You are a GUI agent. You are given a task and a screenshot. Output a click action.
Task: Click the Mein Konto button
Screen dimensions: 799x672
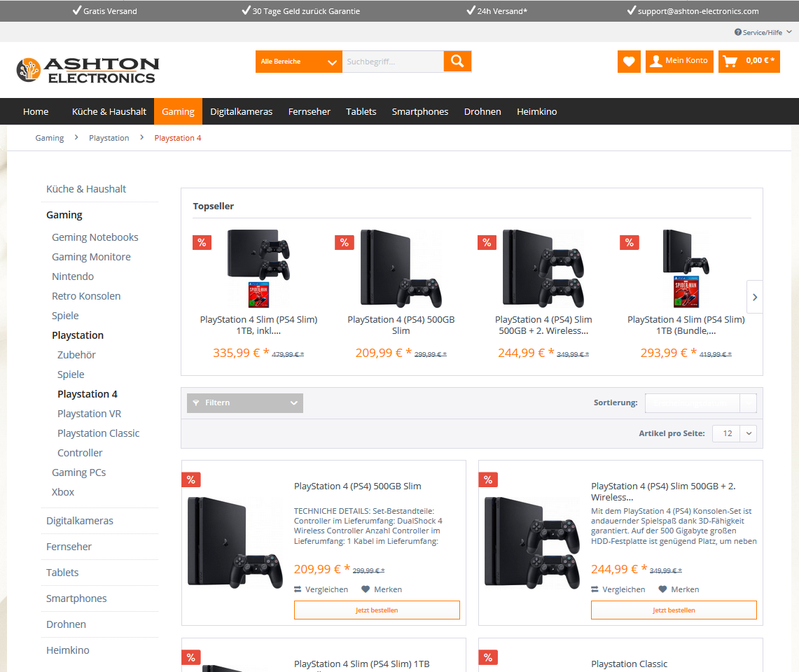tap(679, 62)
